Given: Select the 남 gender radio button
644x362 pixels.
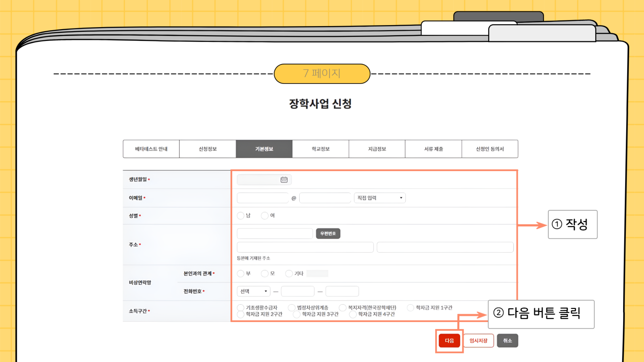Looking at the screenshot, I should click(240, 215).
